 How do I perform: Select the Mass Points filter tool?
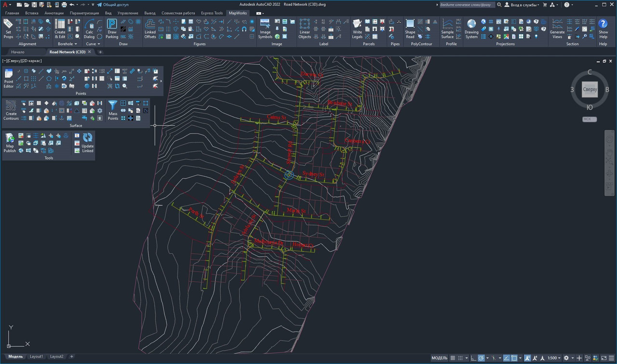pos(113,111)
